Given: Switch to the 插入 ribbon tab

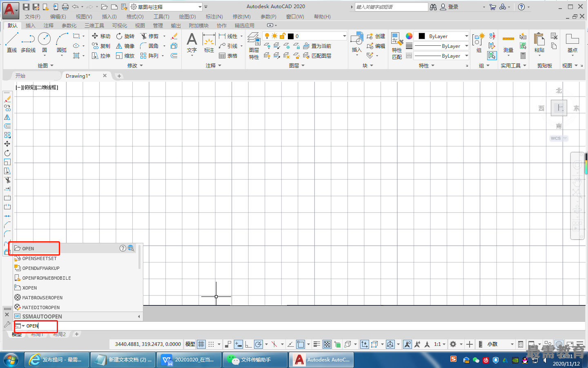Looking at the screenshot, I should [31, 25].
